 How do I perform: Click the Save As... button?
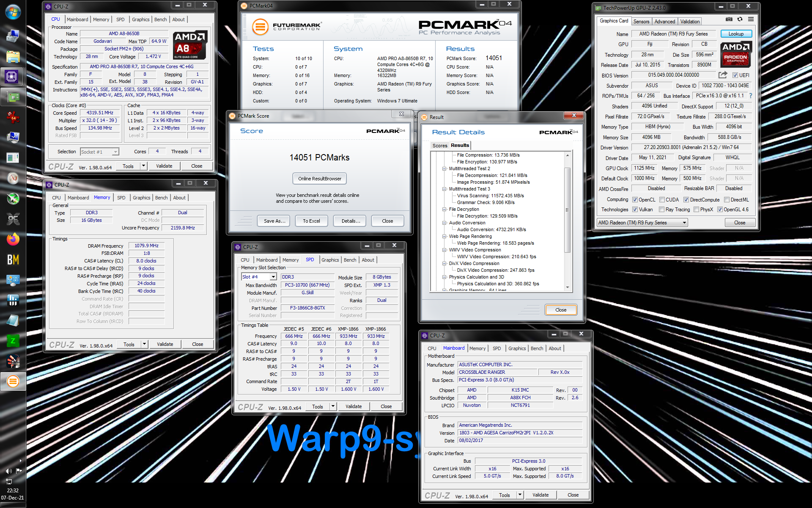pos(274,221)
